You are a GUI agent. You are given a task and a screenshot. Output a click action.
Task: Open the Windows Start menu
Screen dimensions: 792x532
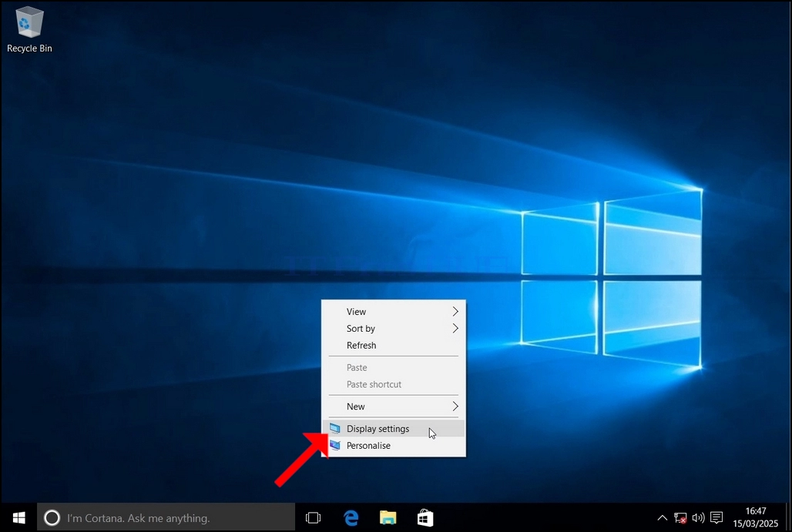click(x=18, y=518)
